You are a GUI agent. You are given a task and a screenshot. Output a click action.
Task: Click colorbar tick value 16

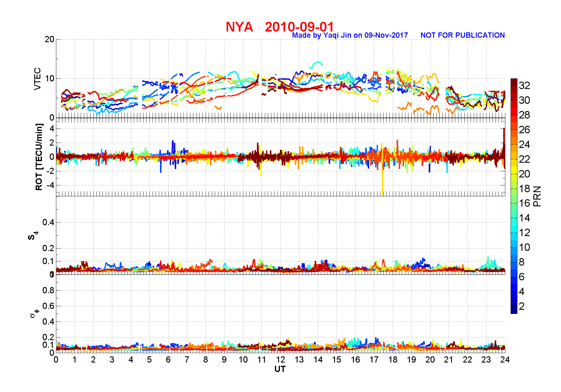pyautogui.click(x=524, y=203)
